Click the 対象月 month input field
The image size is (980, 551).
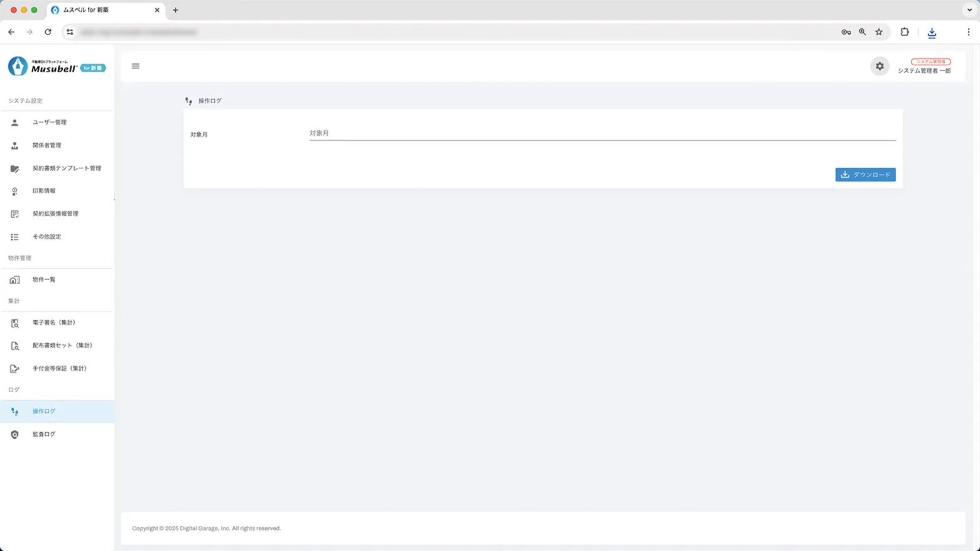click(x=602, y=133)
